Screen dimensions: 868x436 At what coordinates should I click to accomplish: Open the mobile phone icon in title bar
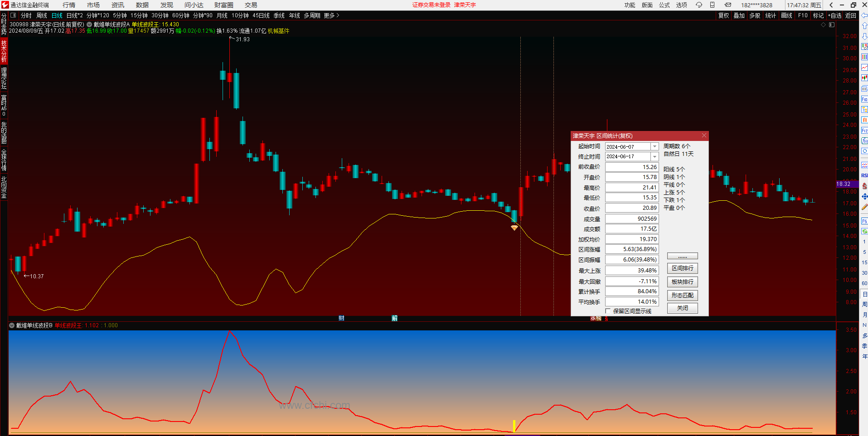(x=713, y=5)
